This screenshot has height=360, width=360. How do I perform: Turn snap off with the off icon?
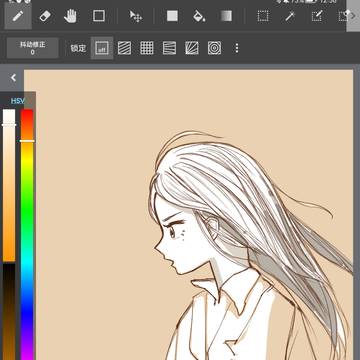click(x=102, y=48)
